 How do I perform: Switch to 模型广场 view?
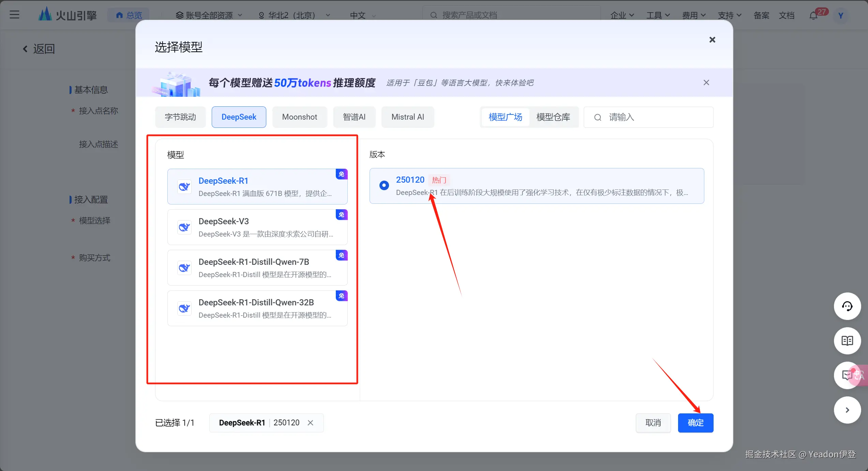505,117
